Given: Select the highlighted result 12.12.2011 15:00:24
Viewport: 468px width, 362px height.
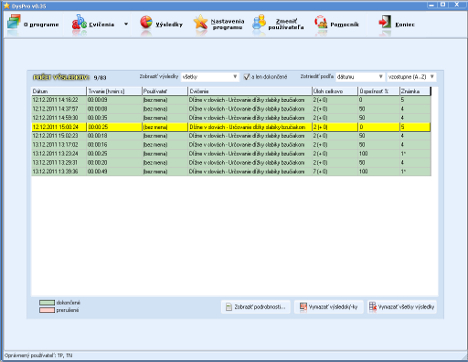Looking at the screenshot, I should (x=231, y=127).
